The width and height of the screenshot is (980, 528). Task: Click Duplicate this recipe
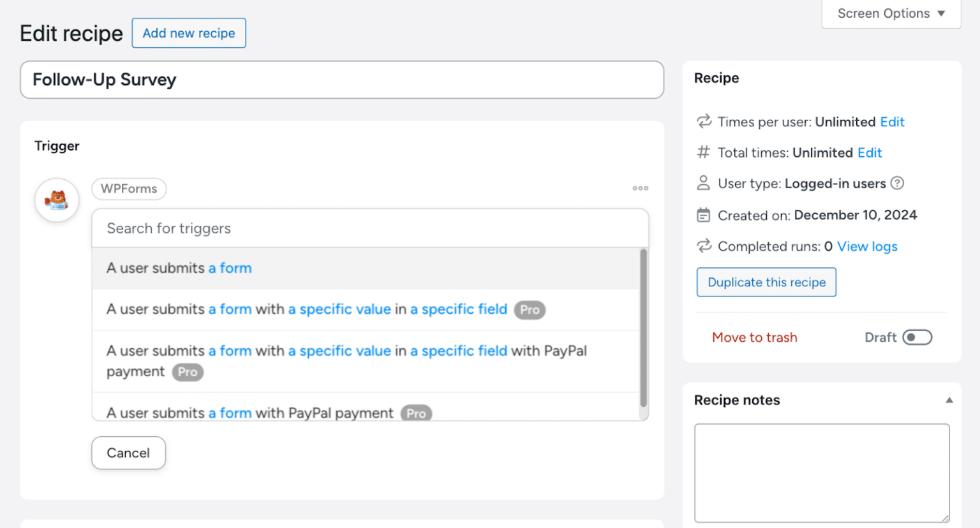766,282
